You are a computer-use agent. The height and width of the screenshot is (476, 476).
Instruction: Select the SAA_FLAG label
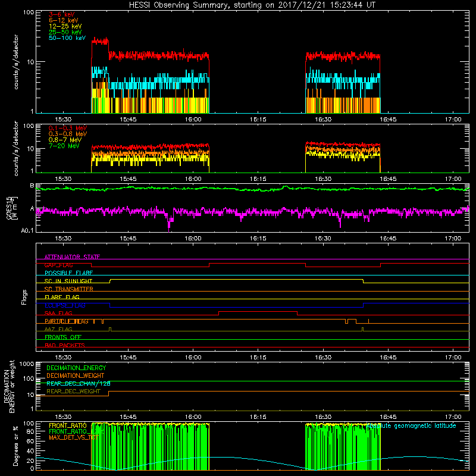pos(58,313)
